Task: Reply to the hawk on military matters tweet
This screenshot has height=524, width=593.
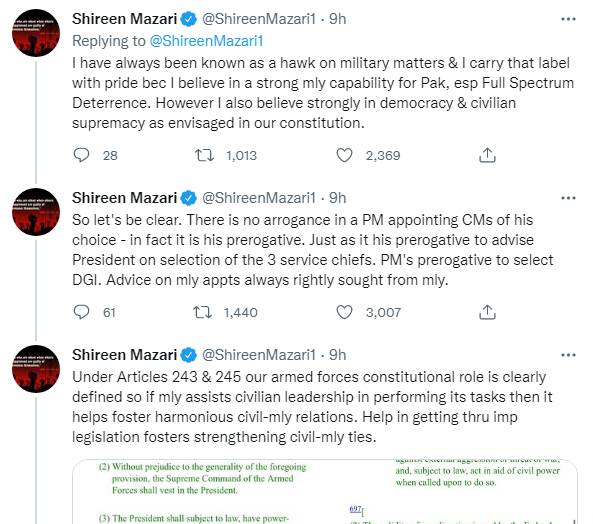Action: 81,155
